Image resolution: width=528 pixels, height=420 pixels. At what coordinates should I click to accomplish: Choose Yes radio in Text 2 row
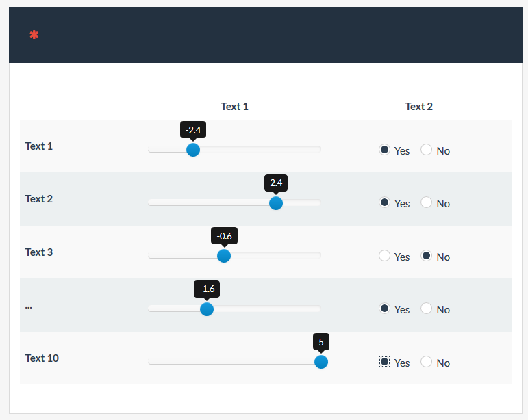385,202
